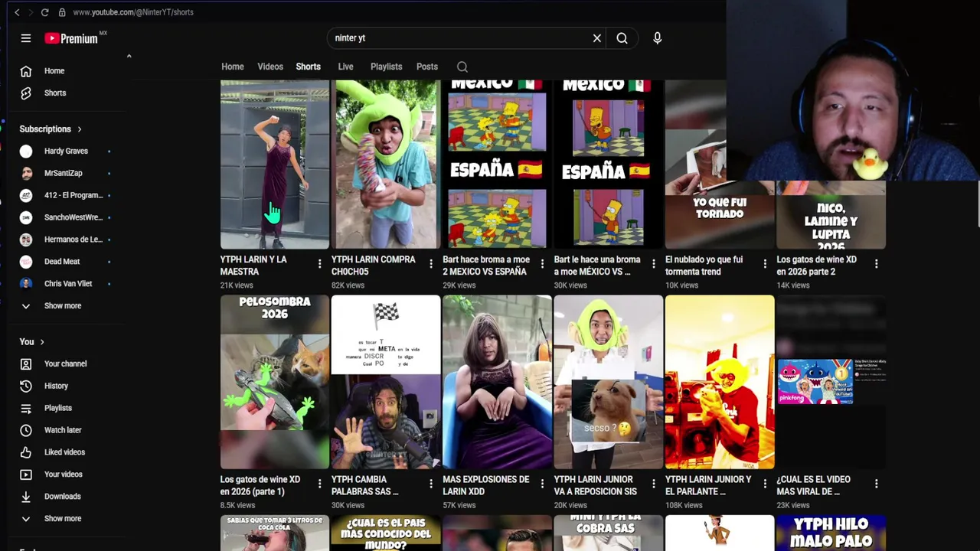Viewport: 980px width, 551px height.
Task: Open options for Bart le hace una broma MÉXICO VS
Action: click(653, 264)
